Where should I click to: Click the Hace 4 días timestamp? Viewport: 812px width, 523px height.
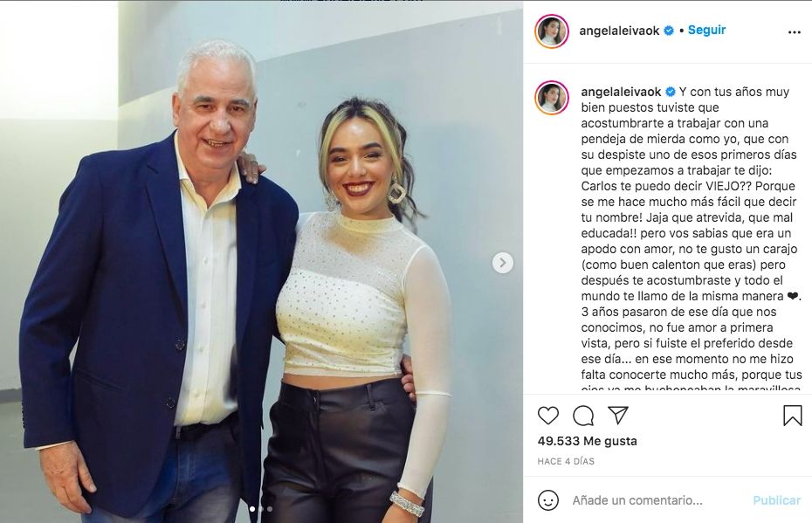(x=566, y=461)
